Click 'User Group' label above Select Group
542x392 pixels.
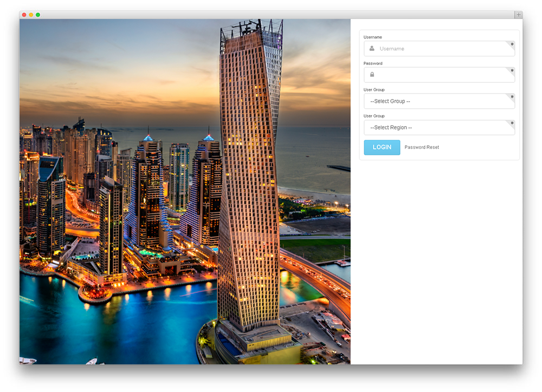374,90
